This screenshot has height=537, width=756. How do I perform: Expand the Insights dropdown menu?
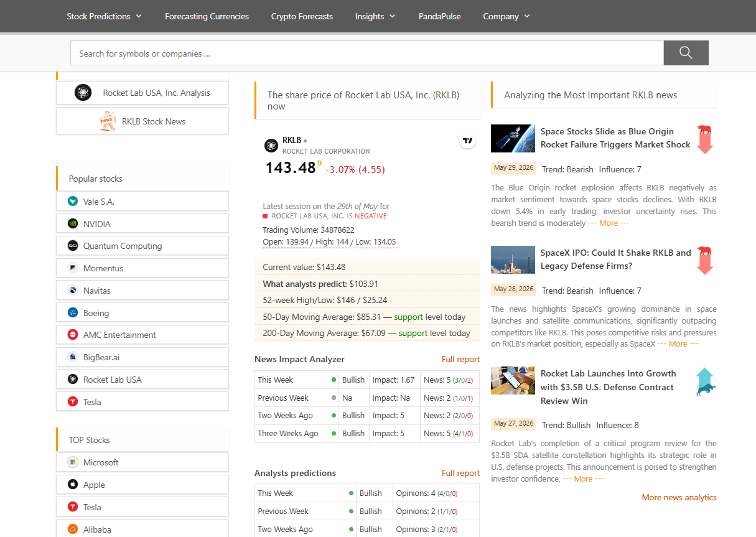pyautogui.click(x=375, y=16)
